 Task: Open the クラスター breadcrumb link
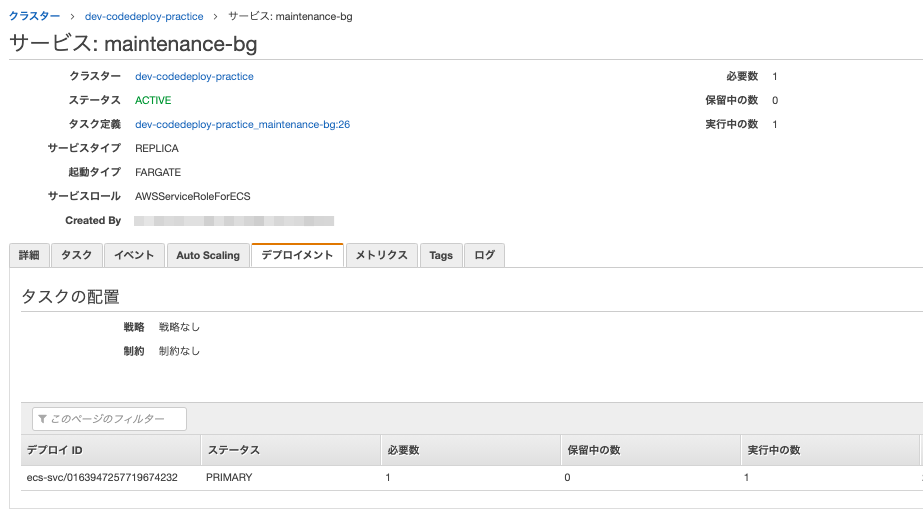coord(35,17)
